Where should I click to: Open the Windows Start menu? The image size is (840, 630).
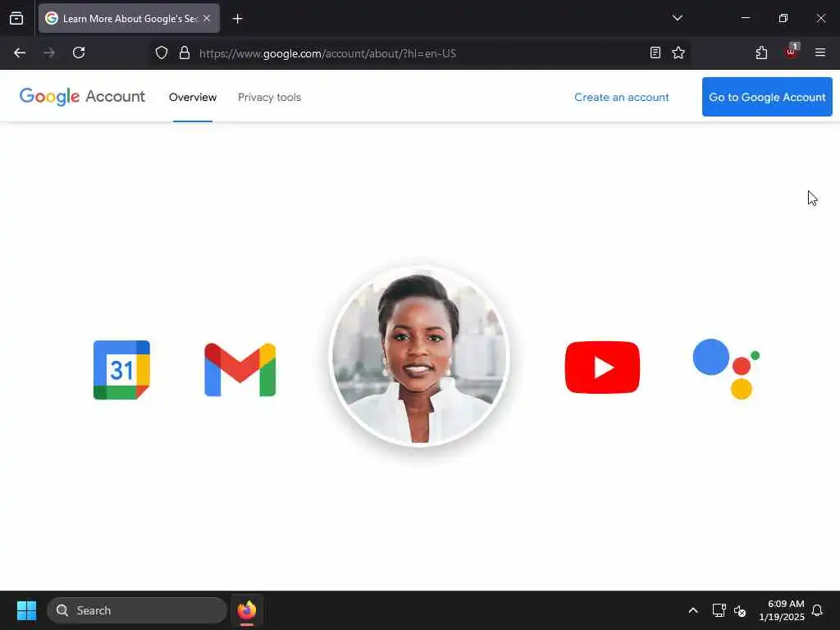(x=26, y=610)
